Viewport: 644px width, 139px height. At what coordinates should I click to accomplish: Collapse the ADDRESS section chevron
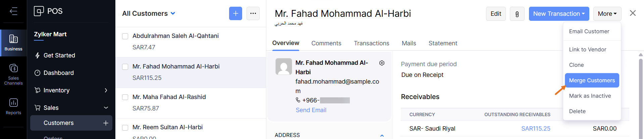[x=382, y=135]
